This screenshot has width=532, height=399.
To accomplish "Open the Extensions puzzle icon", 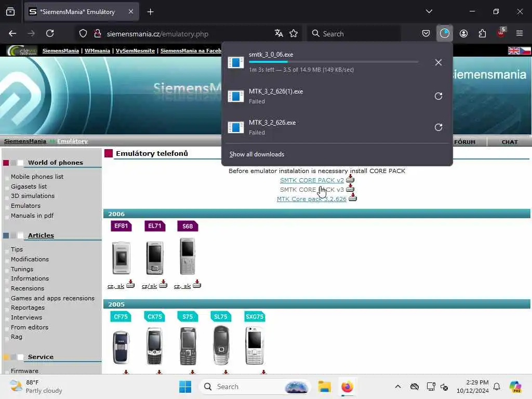I will click(482, 33).
